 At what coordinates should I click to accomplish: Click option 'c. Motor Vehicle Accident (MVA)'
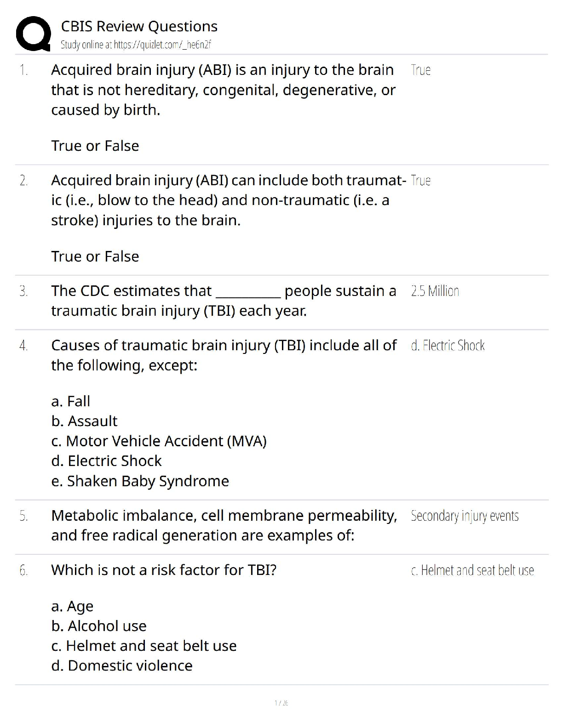159,441
